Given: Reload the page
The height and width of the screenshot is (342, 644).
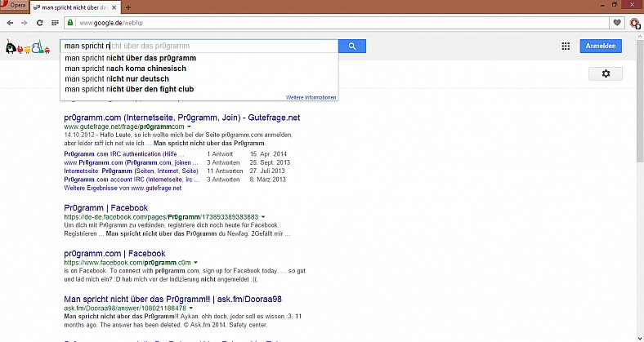Looking at the screenshot, I should (40, 23).
